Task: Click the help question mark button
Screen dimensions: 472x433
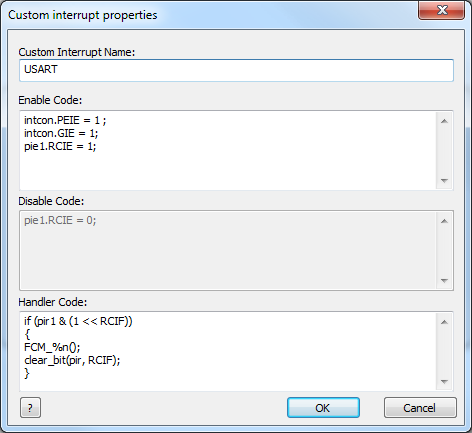Action: coord(30,407)
